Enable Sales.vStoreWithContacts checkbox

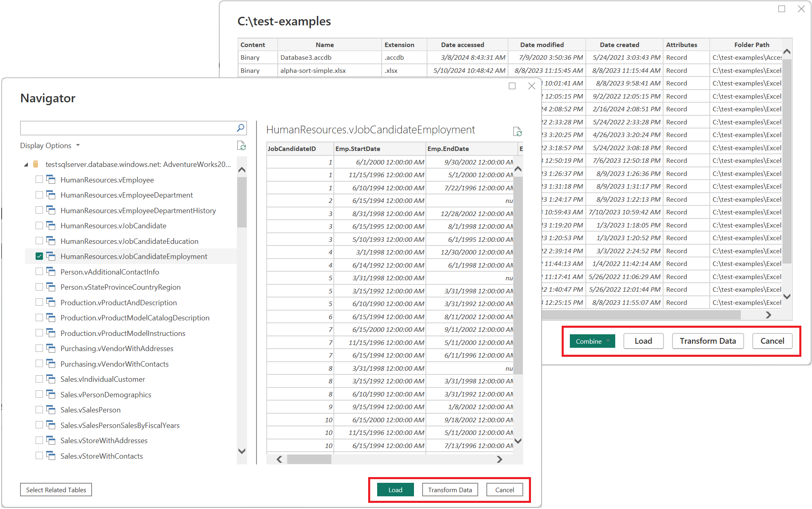[39, 455]
